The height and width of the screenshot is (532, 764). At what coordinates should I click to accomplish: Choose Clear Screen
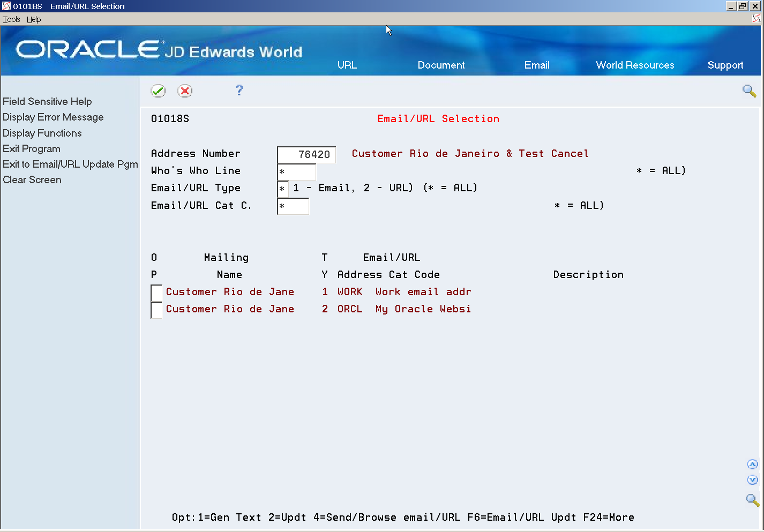[x=32, y=179]
